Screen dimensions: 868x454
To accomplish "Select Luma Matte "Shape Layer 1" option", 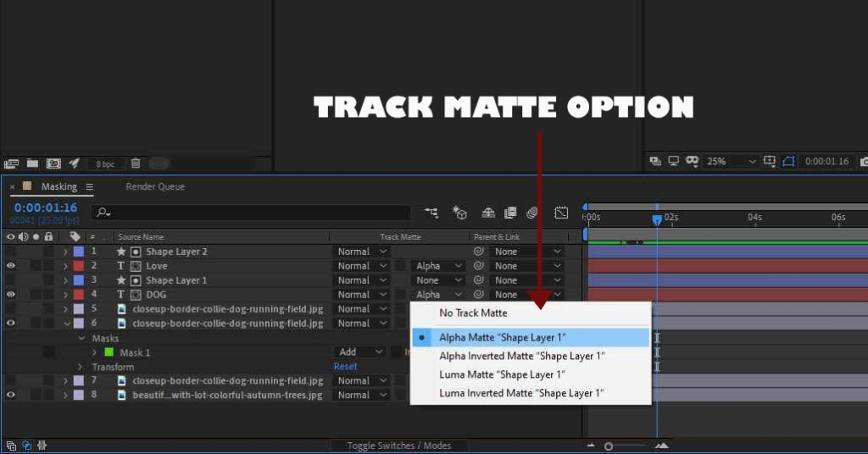I will (x=502, y=374).
